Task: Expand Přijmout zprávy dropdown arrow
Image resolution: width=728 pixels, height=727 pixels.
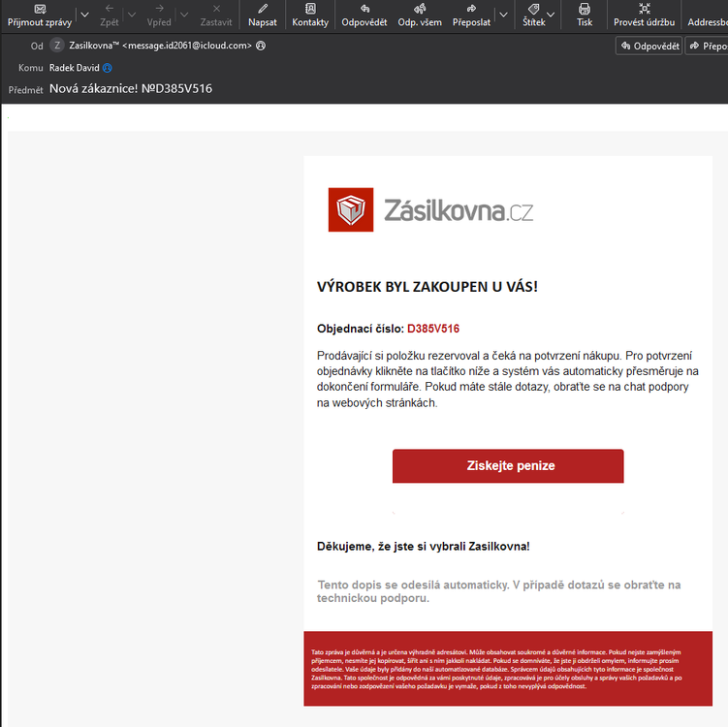Action: pos(85,15)
